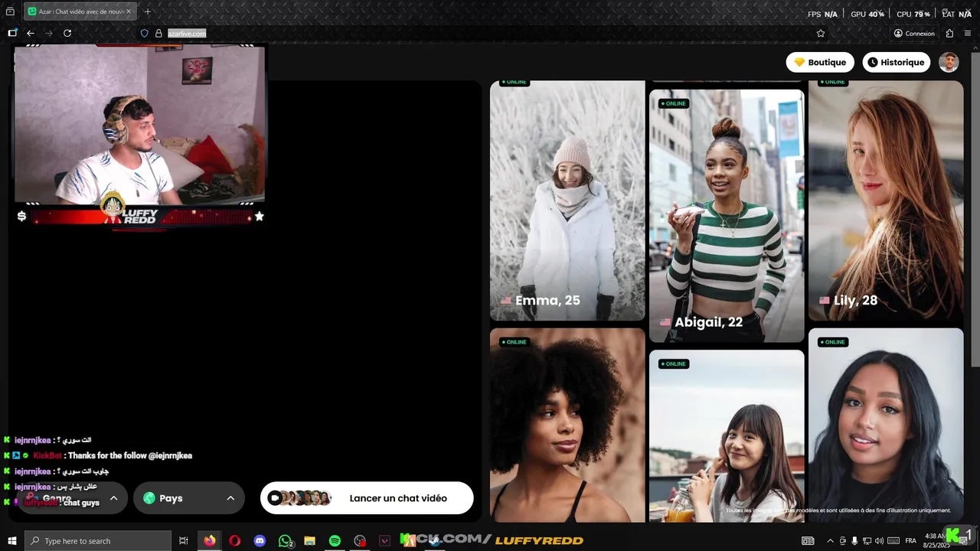Select the Azar Chat vidéo tab
The height and width of the screenshot is (551, 980).
[x=80, y=11]
